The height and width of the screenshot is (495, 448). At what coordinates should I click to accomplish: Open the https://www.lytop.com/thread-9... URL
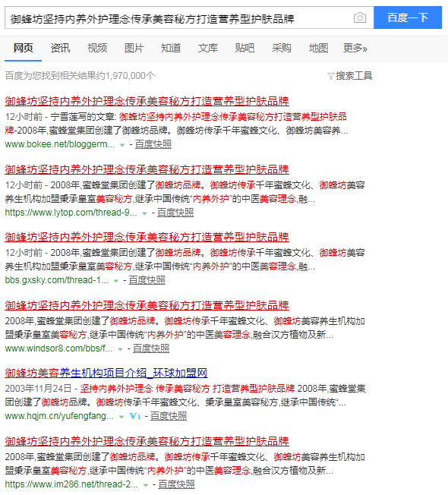click(x=71, y=213)
